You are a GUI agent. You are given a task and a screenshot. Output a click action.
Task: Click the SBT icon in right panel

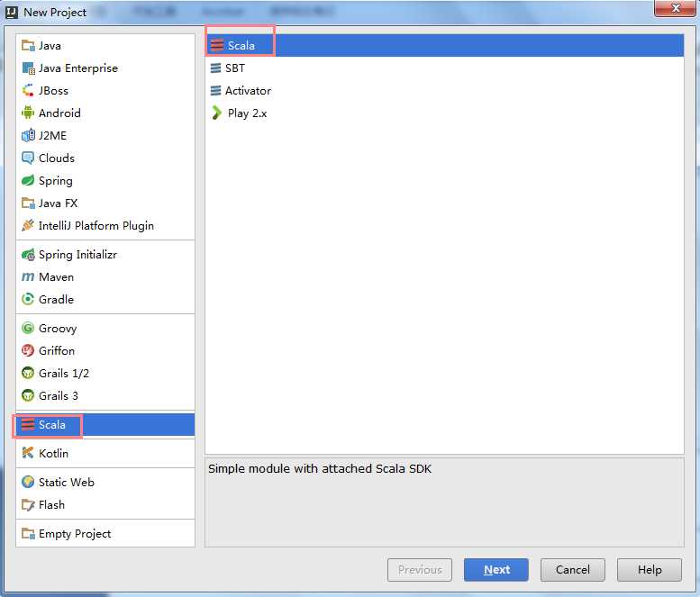click(215, 68)
